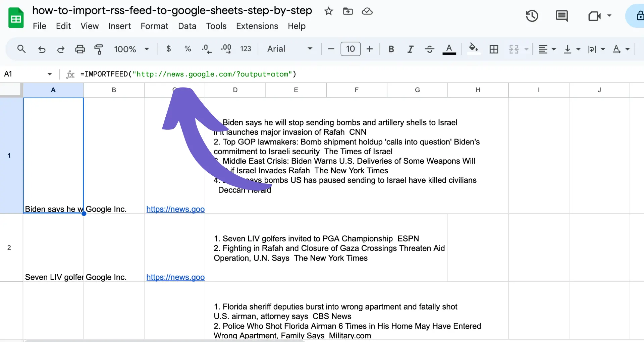Select row 2 header

[x=11, y=247]
